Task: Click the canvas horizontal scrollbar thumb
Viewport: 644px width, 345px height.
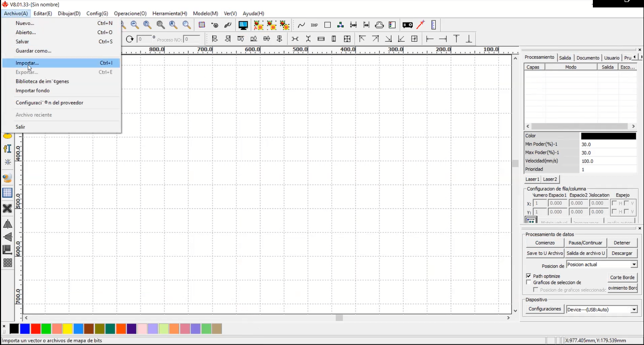Action: 339,318
